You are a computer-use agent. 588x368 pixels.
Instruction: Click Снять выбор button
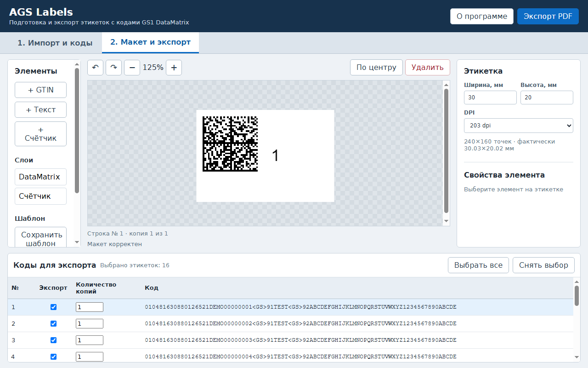click(x=543, y=265)
